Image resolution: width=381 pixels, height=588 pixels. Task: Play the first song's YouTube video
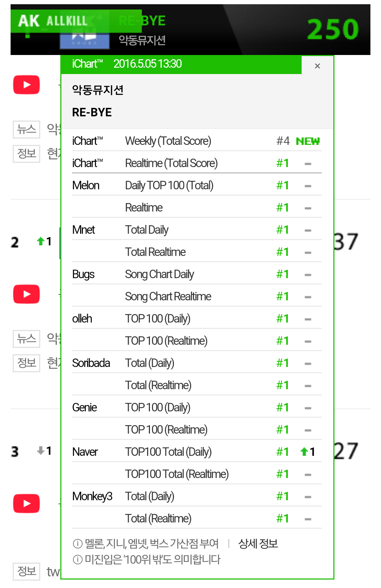pyautogui.click(x=26, y=85)
